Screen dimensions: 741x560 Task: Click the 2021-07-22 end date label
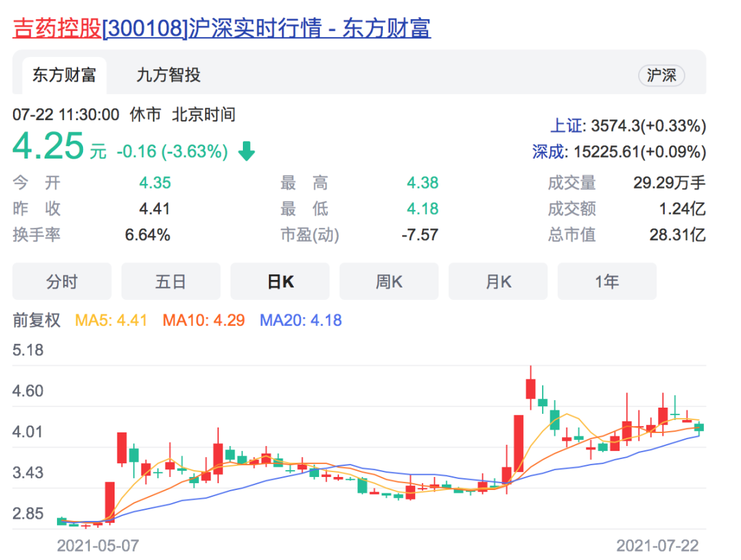(657, 546)
